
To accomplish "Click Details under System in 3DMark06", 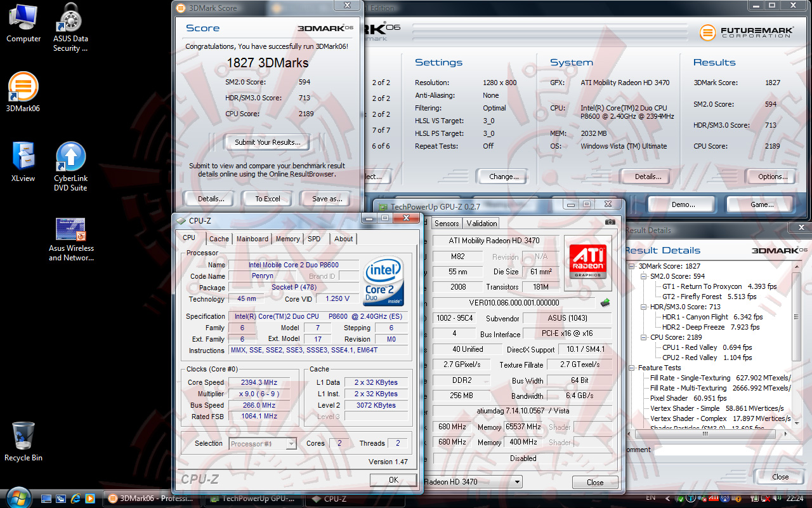I will (x=648, y=177).
